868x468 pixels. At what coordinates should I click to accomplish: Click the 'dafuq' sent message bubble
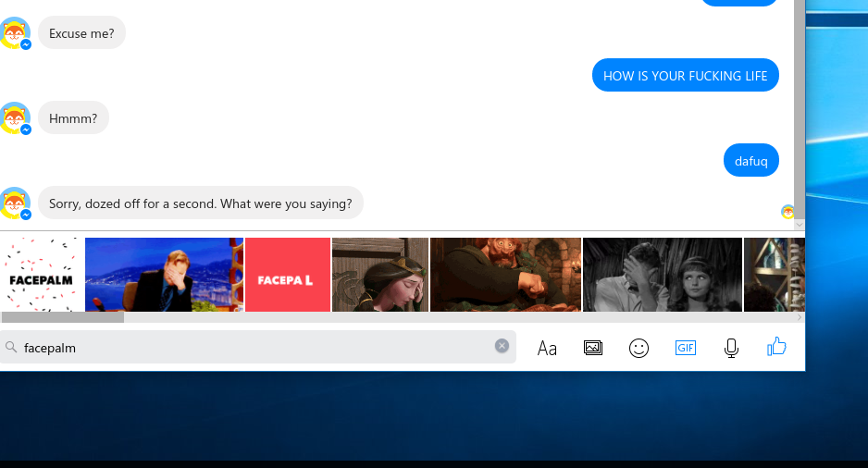coord(751,160)
